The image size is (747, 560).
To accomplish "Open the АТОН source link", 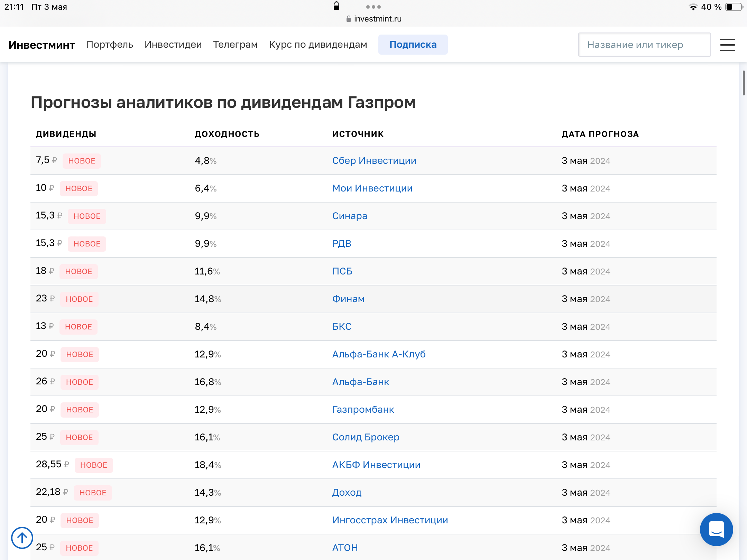I will coord(345,548).
